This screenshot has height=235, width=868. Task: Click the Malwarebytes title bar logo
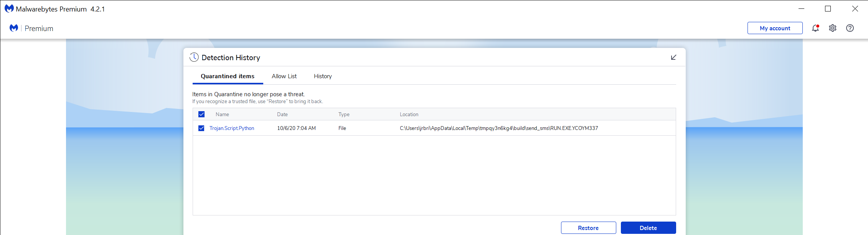(x=9, y=8)
